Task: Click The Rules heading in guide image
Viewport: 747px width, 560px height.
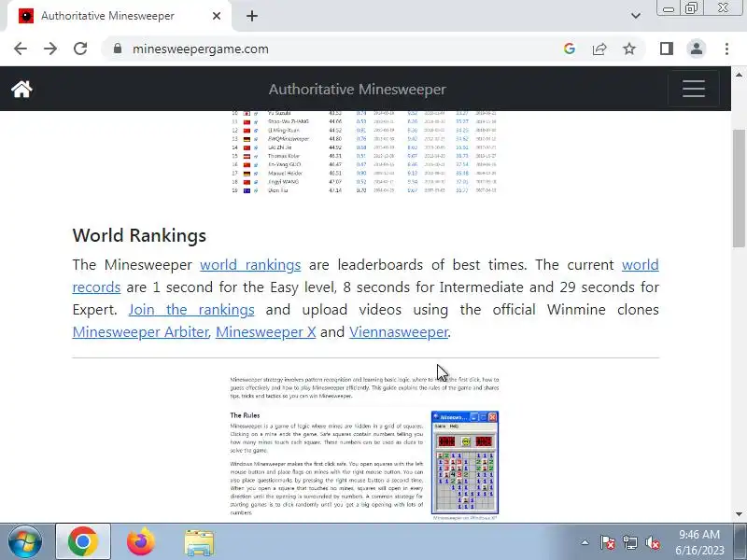Action: (x=245, y=415)
